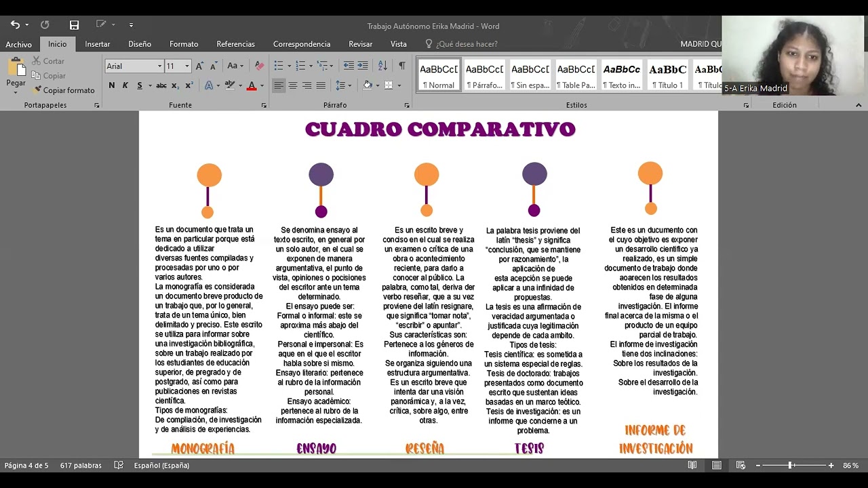The width and height of the screenshot is (868, 488).
Task: Toggle bold N formatting
Action: 112,85
